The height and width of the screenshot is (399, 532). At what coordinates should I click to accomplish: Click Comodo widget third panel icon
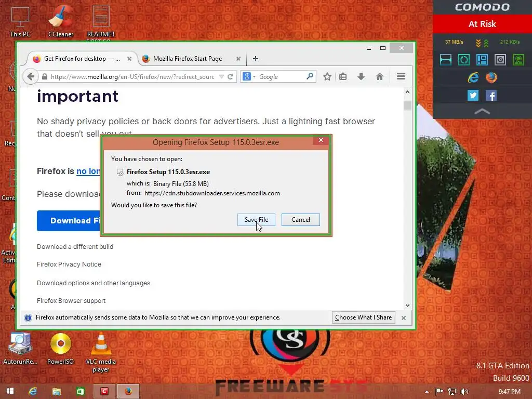[x=482, y=60]
